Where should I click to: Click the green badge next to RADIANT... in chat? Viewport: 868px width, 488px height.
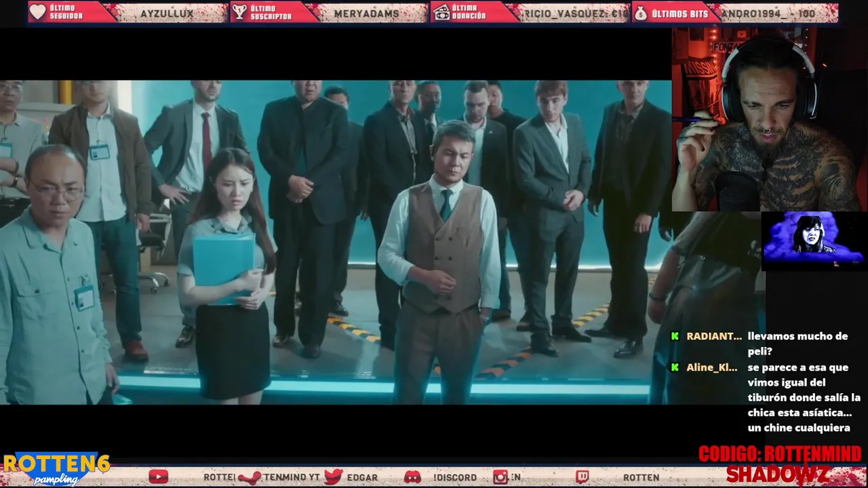[675, 336]
